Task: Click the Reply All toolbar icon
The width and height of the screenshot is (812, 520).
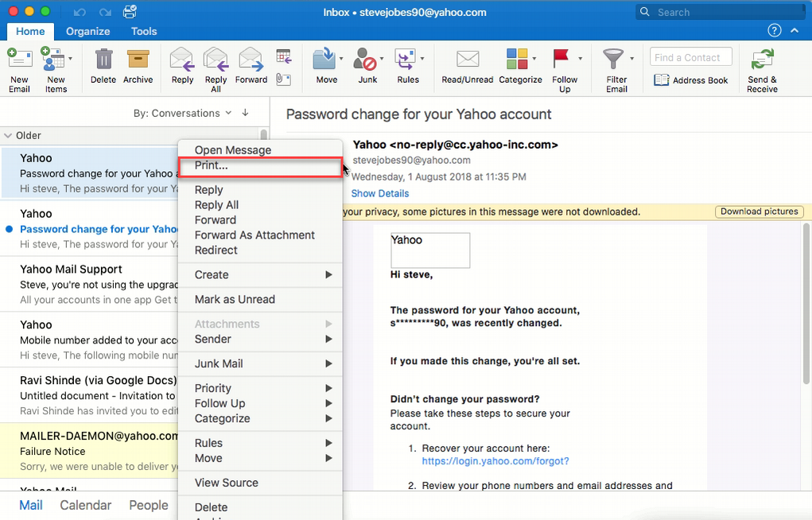Action: [216, 60]
